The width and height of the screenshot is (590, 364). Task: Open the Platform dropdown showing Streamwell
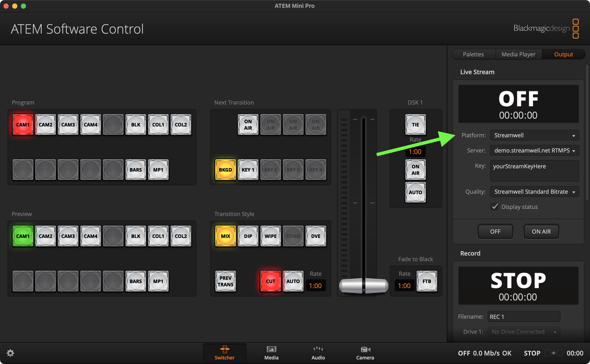click(x=534, y=135)
